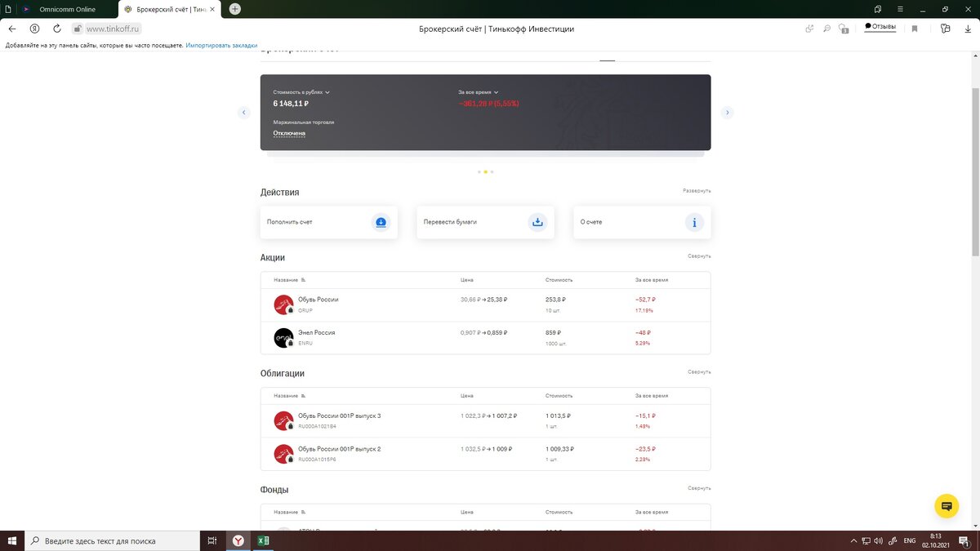Expand the Действия section via Развернуть

coord(697,190)
